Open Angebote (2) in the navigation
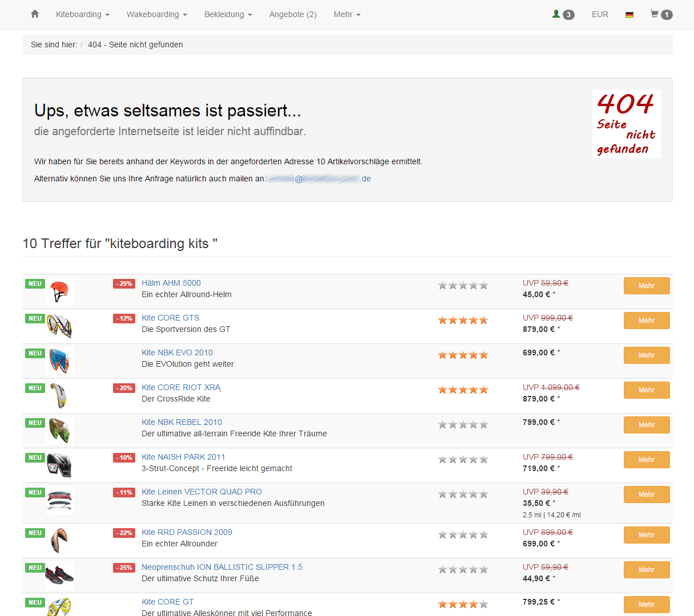The height and width of the screenshot is (616, 694). [x=293, y=14]
